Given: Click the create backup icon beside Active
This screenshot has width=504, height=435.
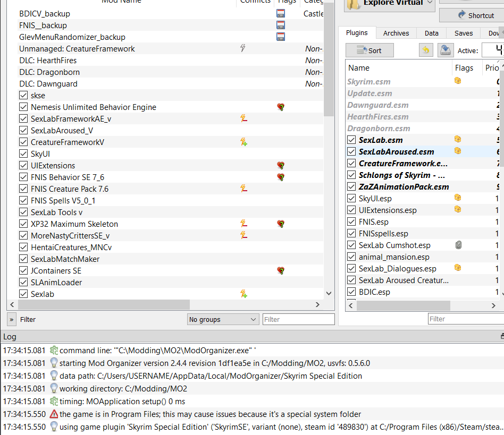Looking at the screenshot, I should tap(446, 50).
